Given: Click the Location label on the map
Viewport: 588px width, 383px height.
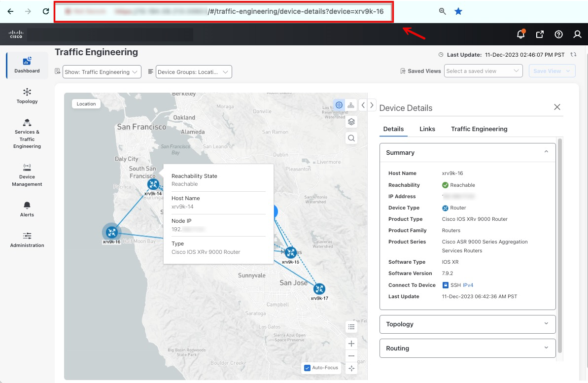Looking at the screenshot, I should (x=86, y=104).
